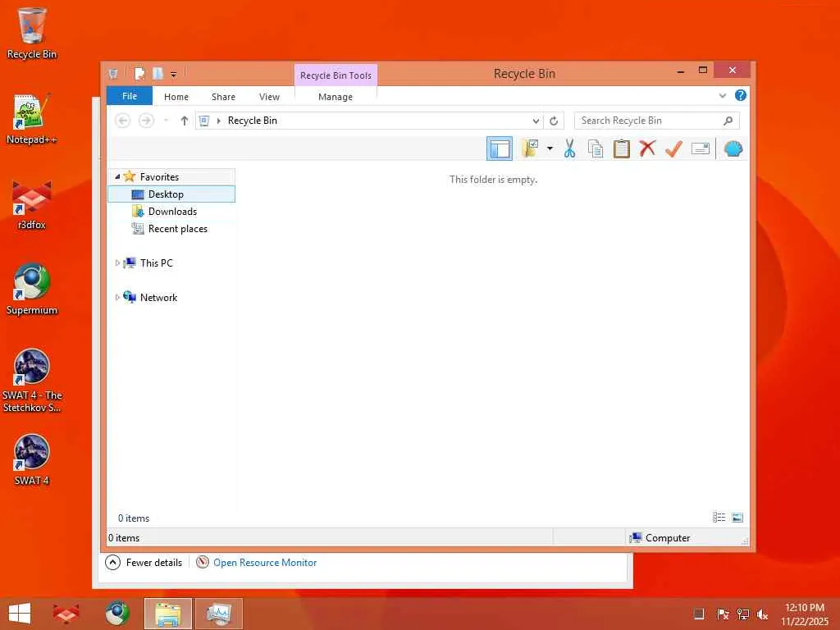The height and width of the screenshot is (630, 840).
Task: Open Action Center flag tray icon
Action: pos(723,614)
